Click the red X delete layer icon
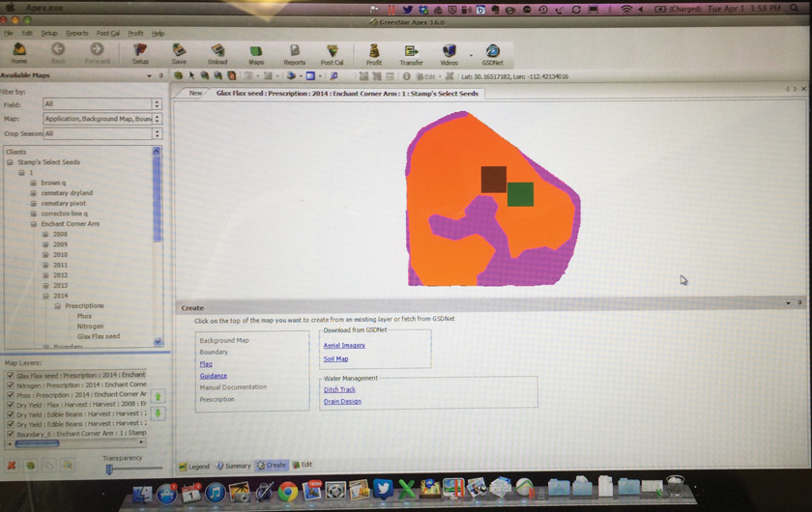812x512 pixels. tap(12, 465)
